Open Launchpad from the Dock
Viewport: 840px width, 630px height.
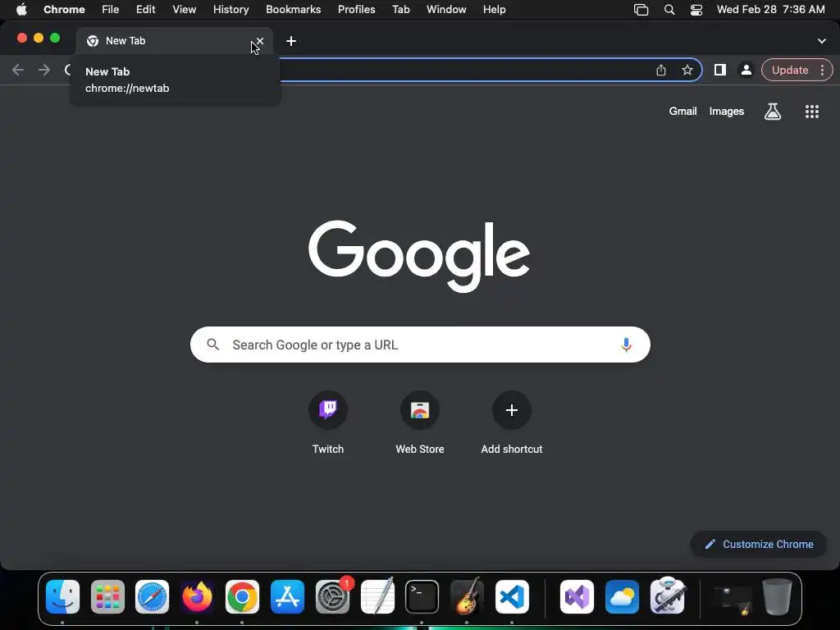coord(107,597)
